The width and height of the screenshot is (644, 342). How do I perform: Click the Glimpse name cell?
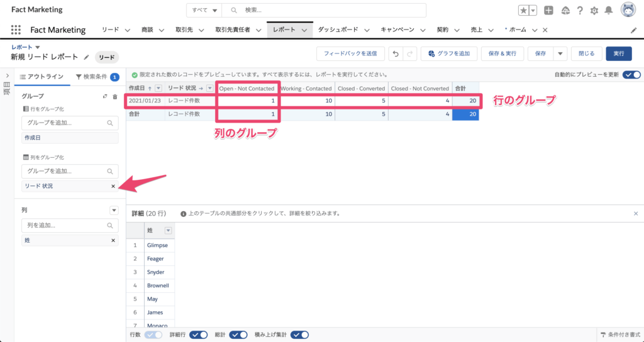point(159,245)
